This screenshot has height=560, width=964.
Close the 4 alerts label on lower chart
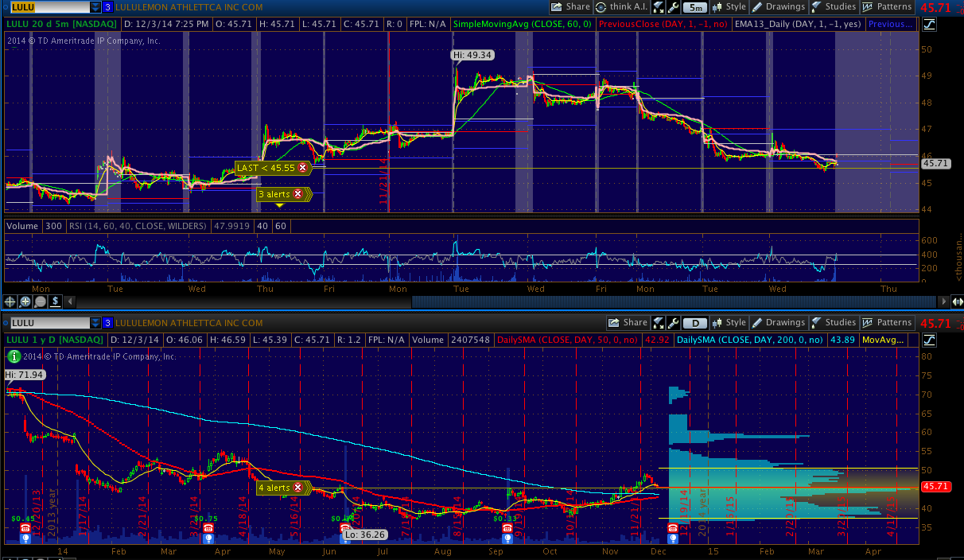[298, 488]
